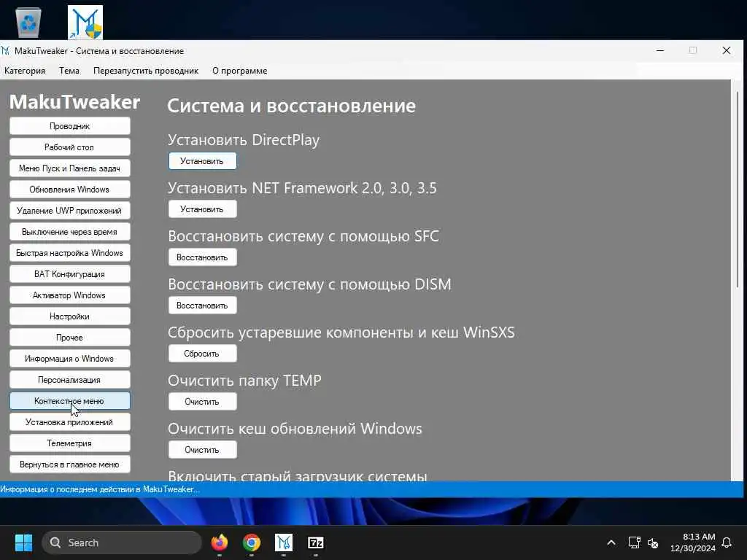Click the muted volume tray icon

click(x=653, y=542)
